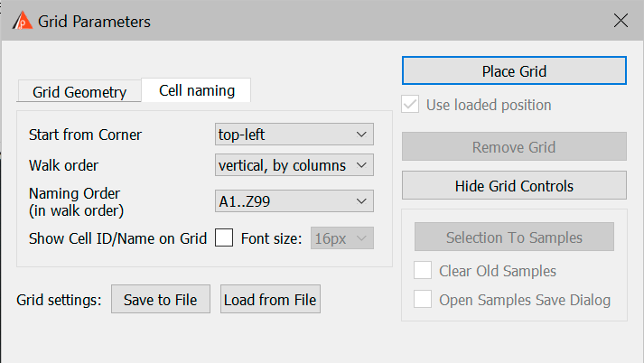This screenshot has height=363, width=644.
Task: Switch to the Grid Geometry tab
Action: [79, 91]
